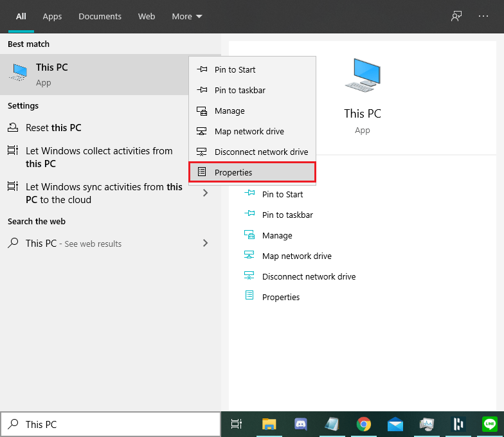Select Map network drive in the context menu
Viewport: 504px width, 437px height.
(252, 131)
